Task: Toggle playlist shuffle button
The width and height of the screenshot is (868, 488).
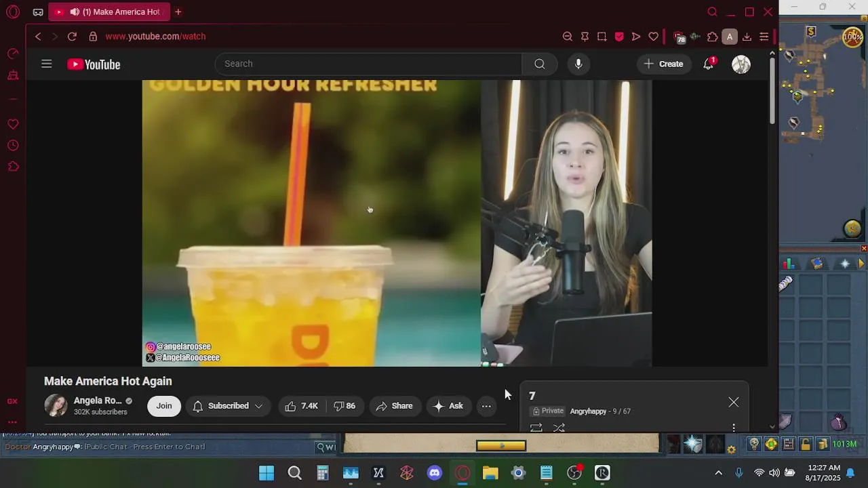Action: click(x=559, y=428)
